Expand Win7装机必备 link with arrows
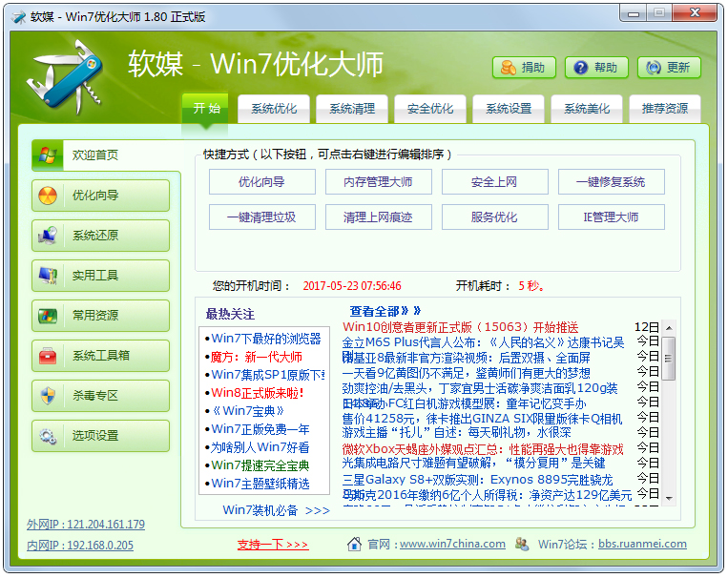Screen dimensions: 728x578 tap(276, 510)
